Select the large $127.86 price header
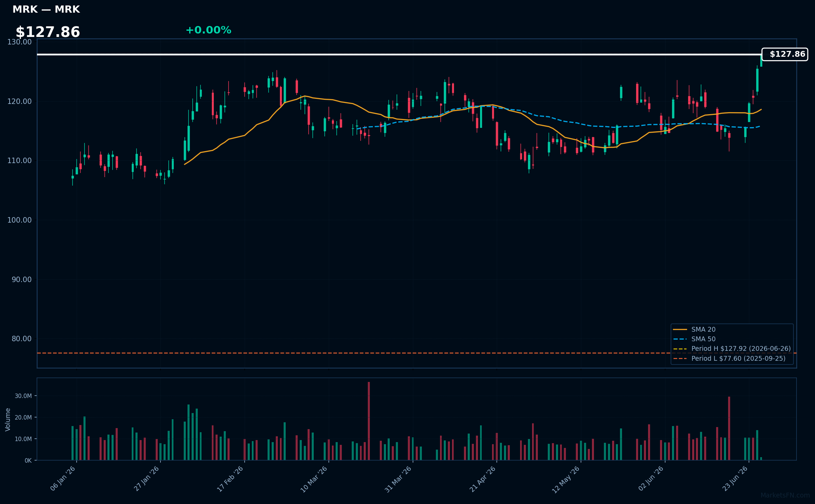This screenshot has width=815, height=504. [48, 32]
